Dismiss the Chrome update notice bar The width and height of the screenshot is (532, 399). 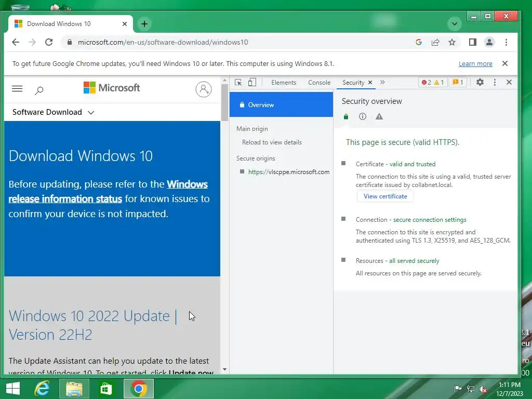click(505, 63)
